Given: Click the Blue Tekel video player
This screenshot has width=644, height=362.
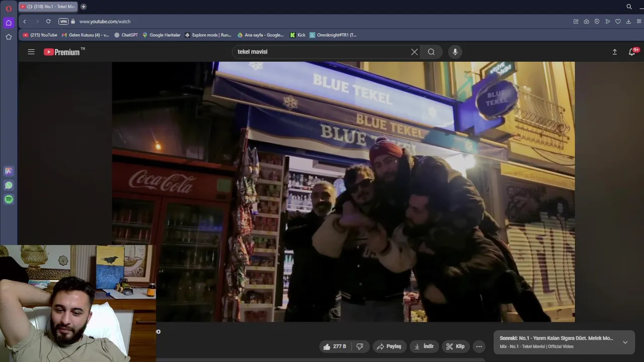Looking at the screenshot, I should (343, 192).
